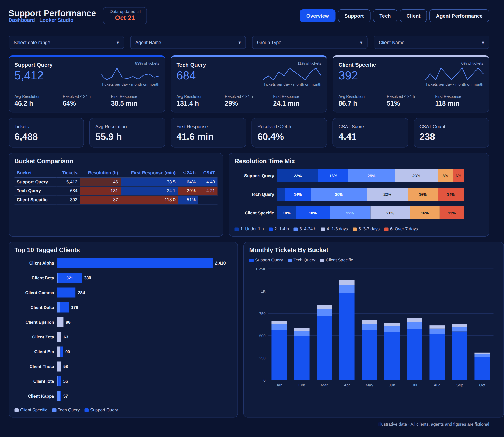
Task: Expand the Agent Name filter
Action: pyautogui.click(x=188, y=43)
